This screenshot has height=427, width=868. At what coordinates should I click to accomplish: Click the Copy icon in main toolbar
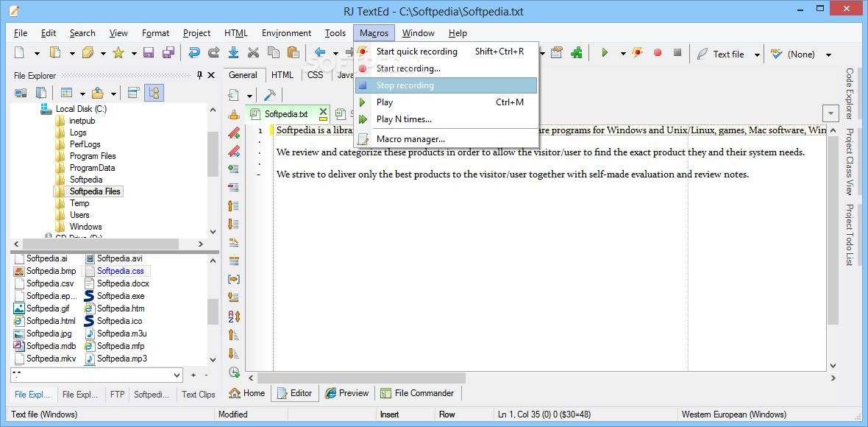(x=274, y=53)
